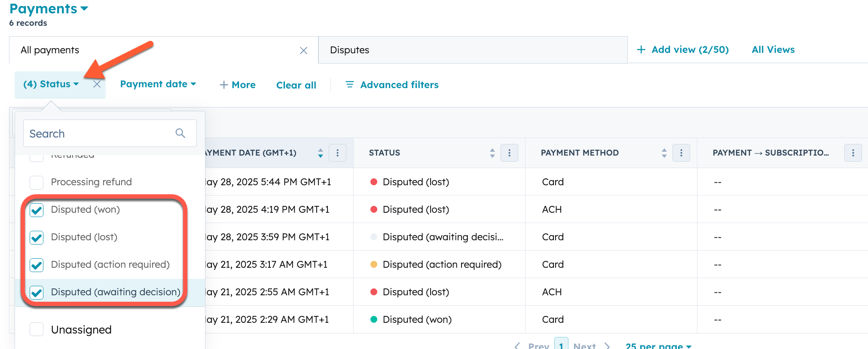Sort by Payment Date column arrows

point(321,153)
